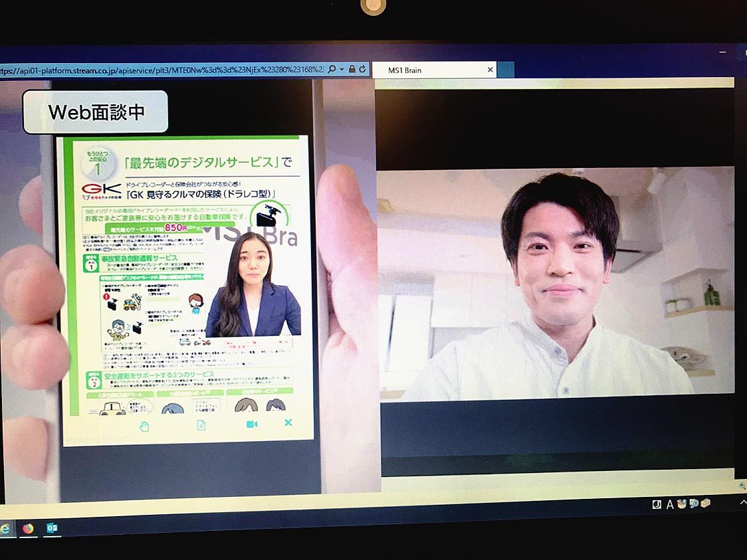This screenshot has height=560, width=747.
Task: Click the security padlock icon
Action: click(352, 69)
